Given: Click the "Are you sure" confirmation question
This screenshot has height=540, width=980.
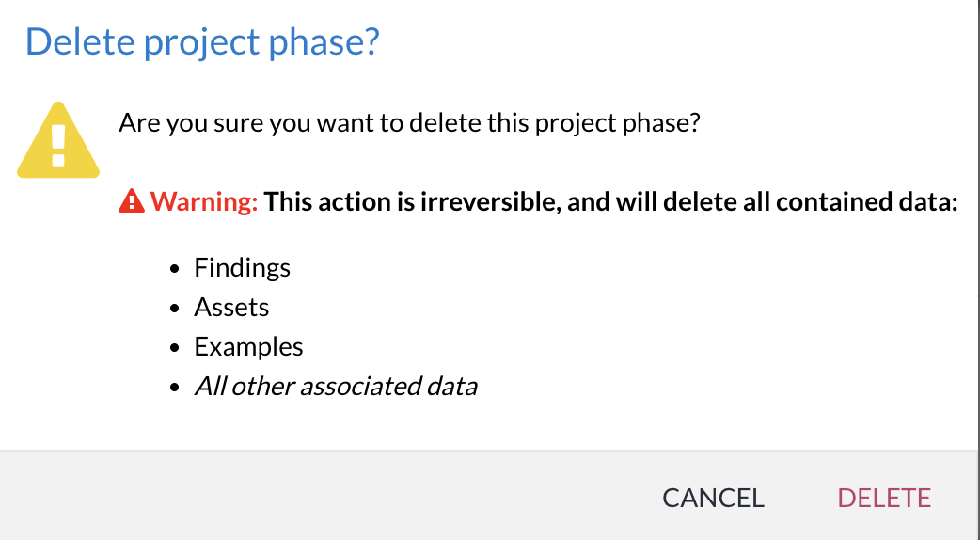Looking at the screenshot, I should click(x=409, y=123).
